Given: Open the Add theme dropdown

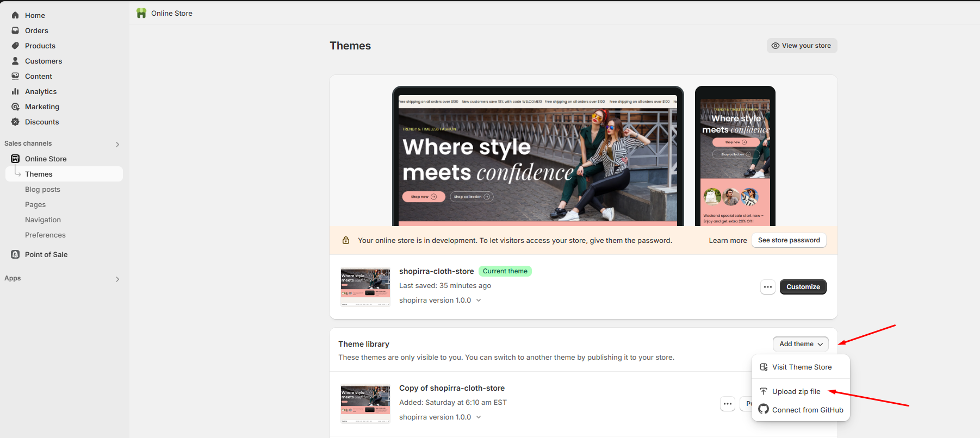Looking at the screenshot, I should 801,344.
